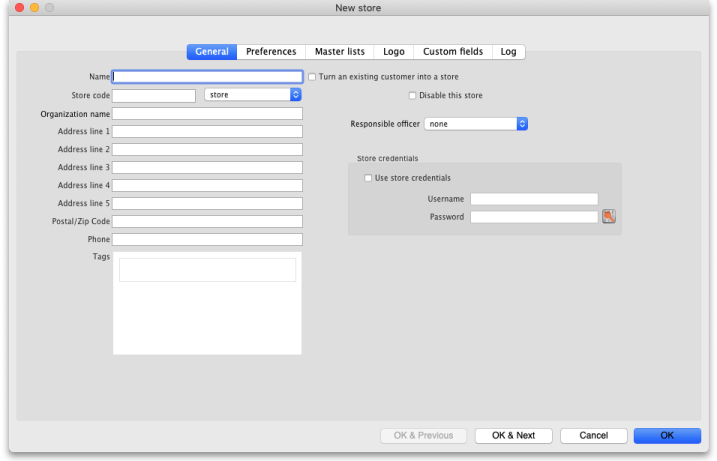Open the Master lists tab
Screen dimensions: 717x461
[340, 52]
